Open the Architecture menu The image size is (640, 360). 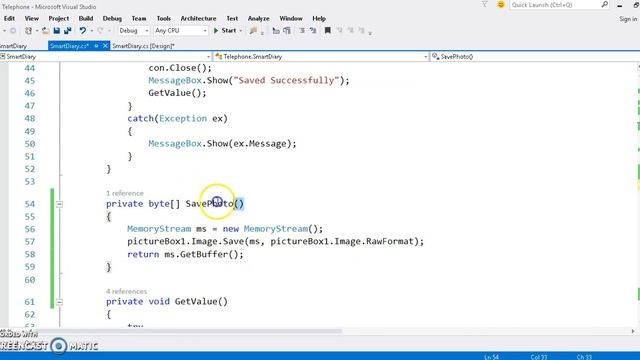pyautogui.click(x=198, y=18)
